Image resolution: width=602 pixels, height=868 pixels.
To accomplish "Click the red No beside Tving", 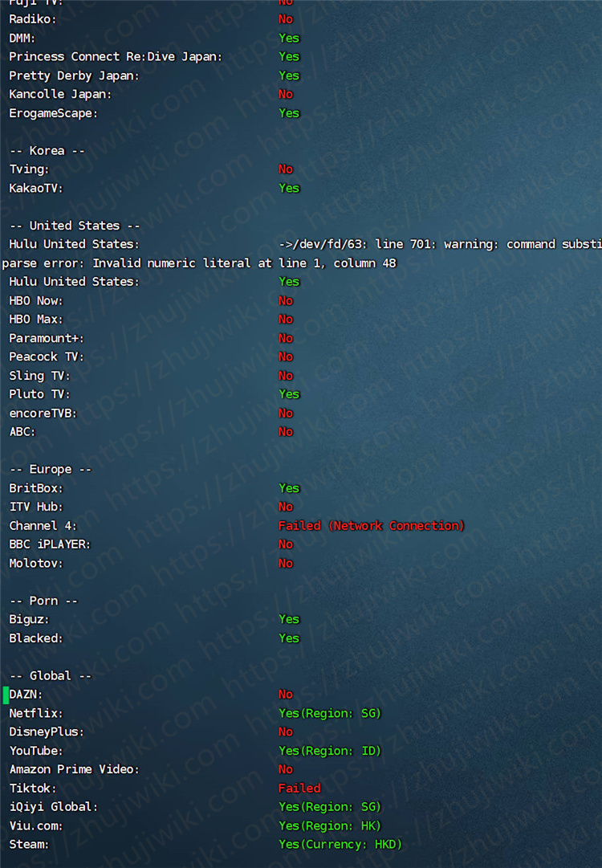I will tap(286, 169).
